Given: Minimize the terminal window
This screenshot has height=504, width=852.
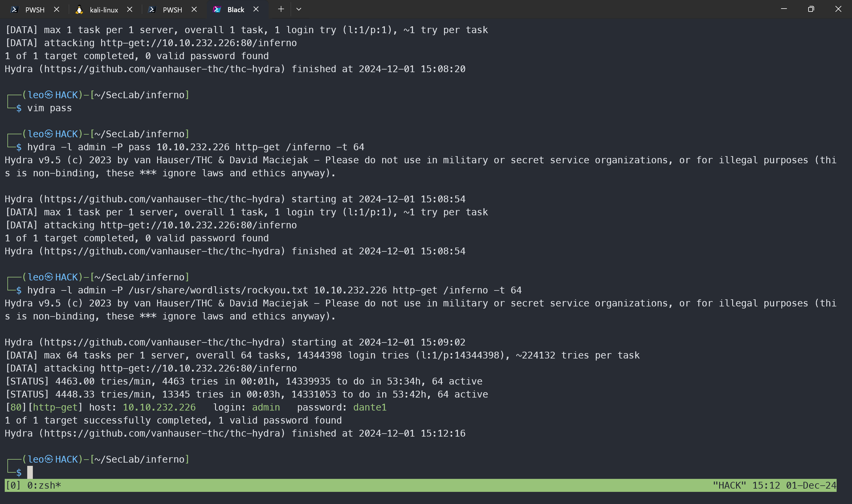Looking at the screenshot, I should 784,9.
